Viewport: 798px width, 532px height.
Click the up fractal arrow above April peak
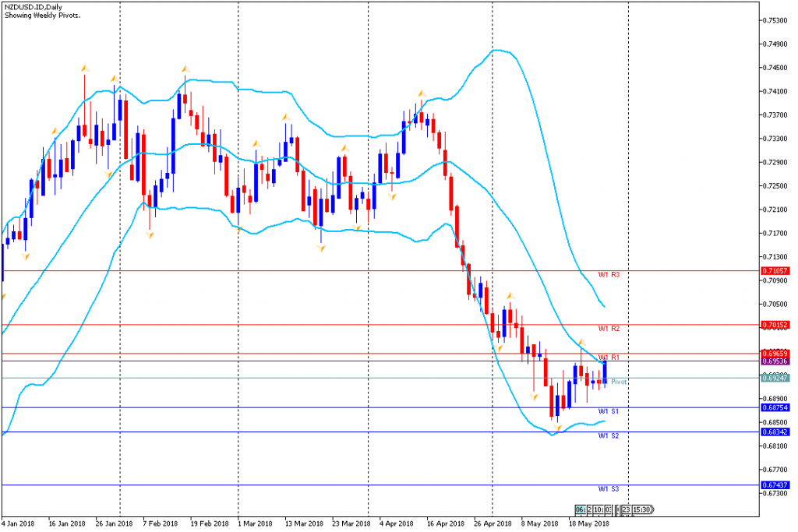click(x=421, y=93)
